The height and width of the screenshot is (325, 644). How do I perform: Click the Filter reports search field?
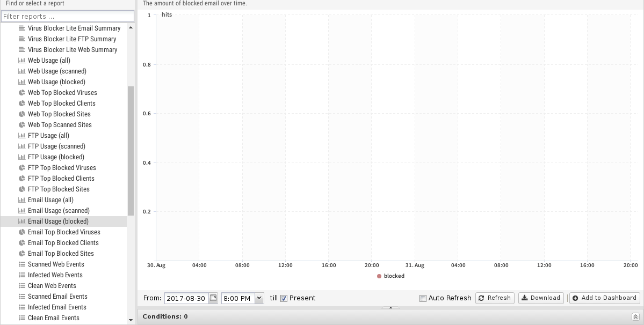[68, 17]
